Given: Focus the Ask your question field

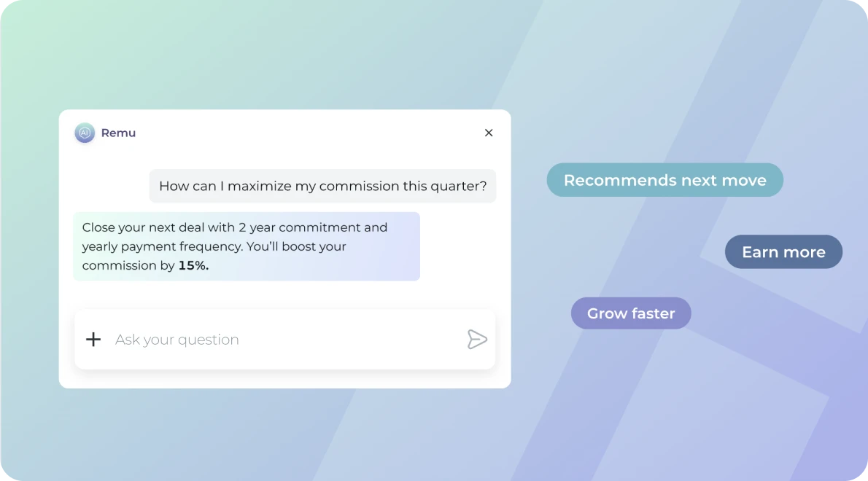Looking at the screenshot, I should (x=285, y=340).
